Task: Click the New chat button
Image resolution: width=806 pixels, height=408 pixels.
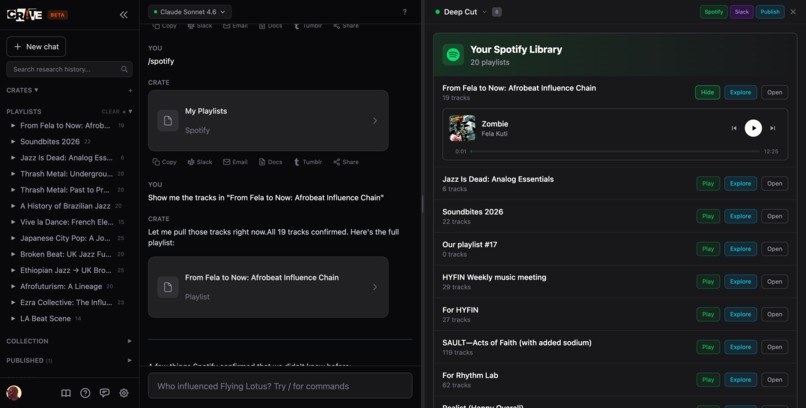Action: (x=36, y=47)
